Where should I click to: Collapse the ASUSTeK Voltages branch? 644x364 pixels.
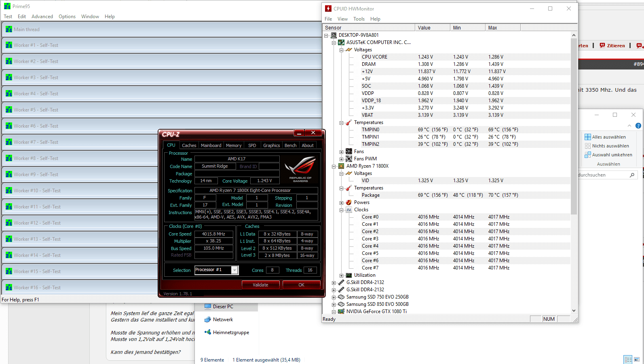(x=342, y=50)
